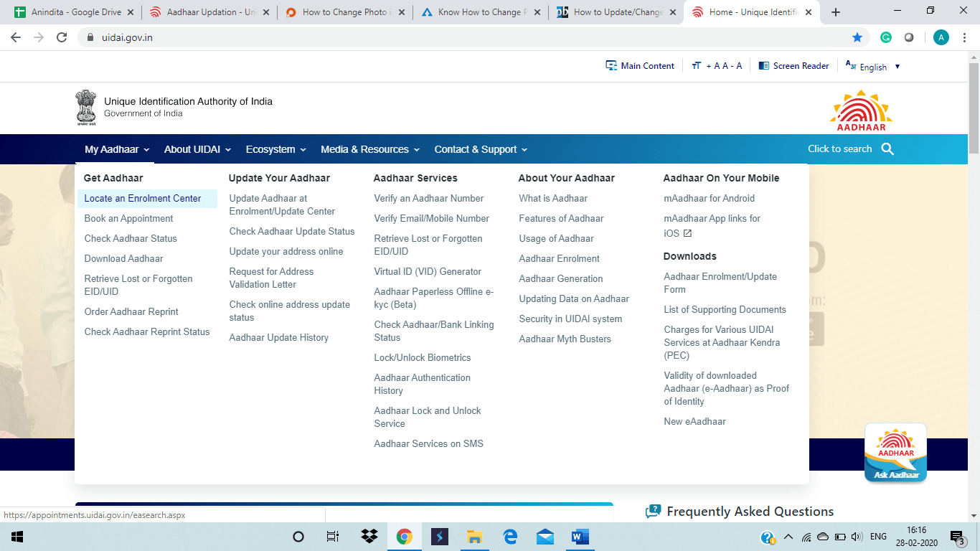Click the Aadhaar logo at top right
This screenshot has width=980, height=551.
(861, 110)
